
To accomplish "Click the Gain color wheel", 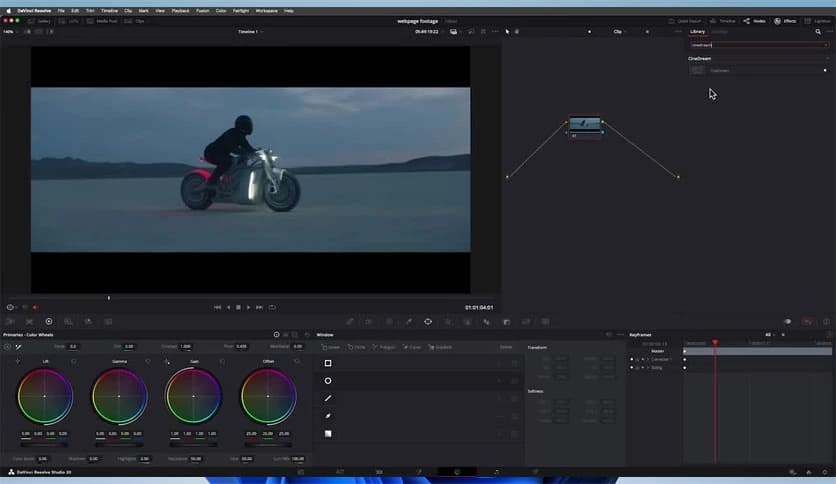I will (x=194, y=397).
